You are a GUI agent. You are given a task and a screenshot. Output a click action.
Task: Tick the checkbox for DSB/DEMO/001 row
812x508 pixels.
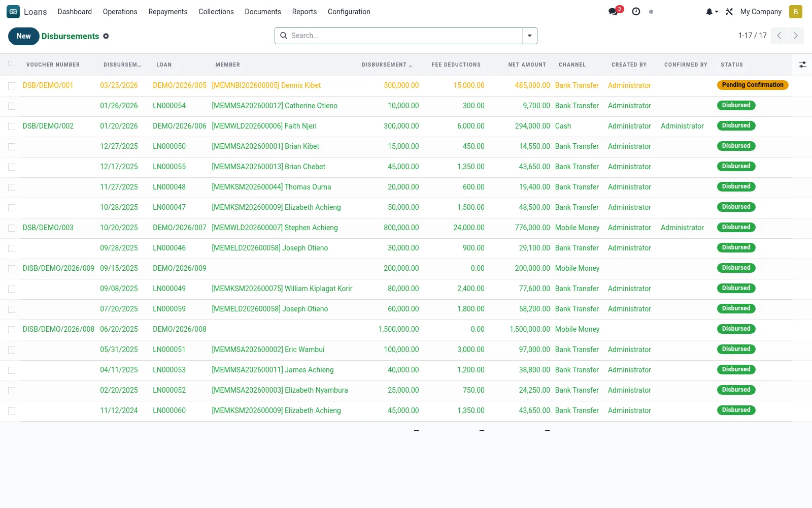12,86
